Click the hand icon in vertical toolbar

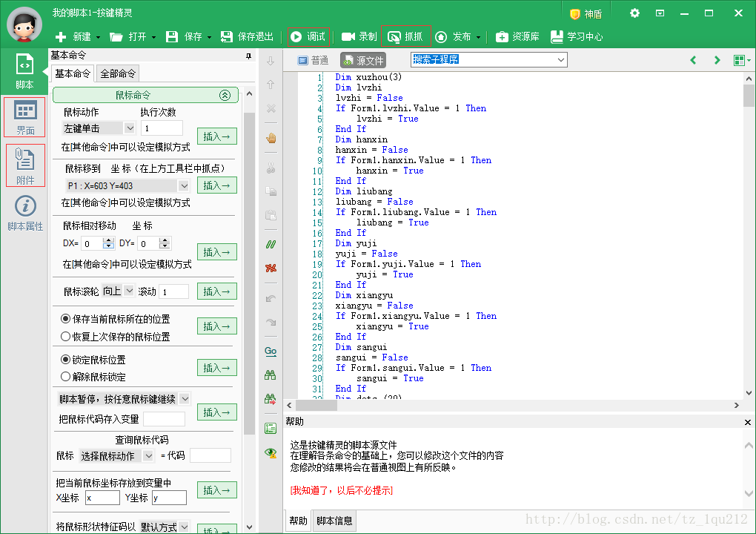[x=271, y=138]
